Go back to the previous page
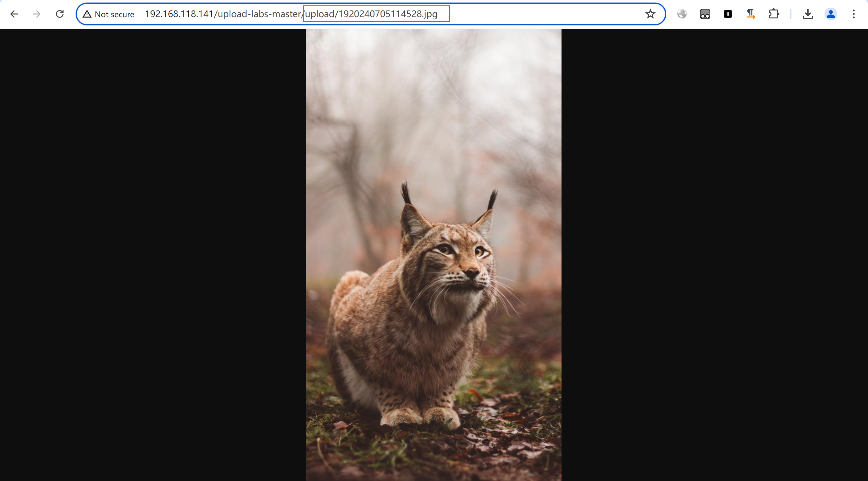The height and width of the screenshot is (481, 868). [x=14, y=14]
